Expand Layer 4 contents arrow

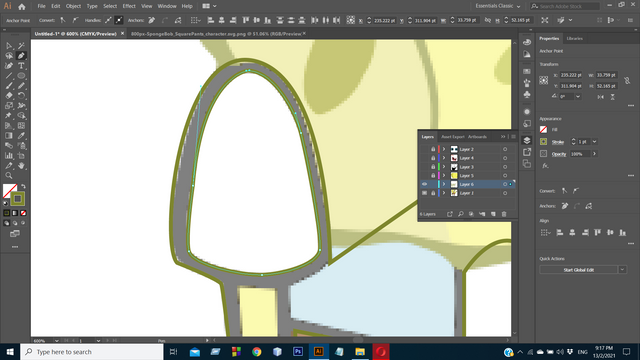click(x=444, y=158)
